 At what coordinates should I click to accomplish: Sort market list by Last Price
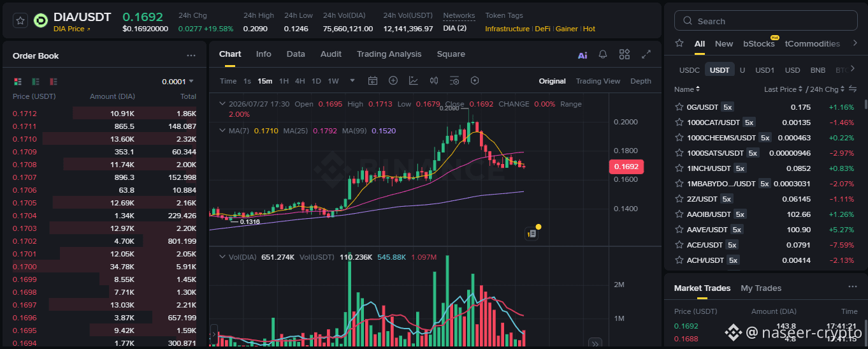click(x=784, y=89)
